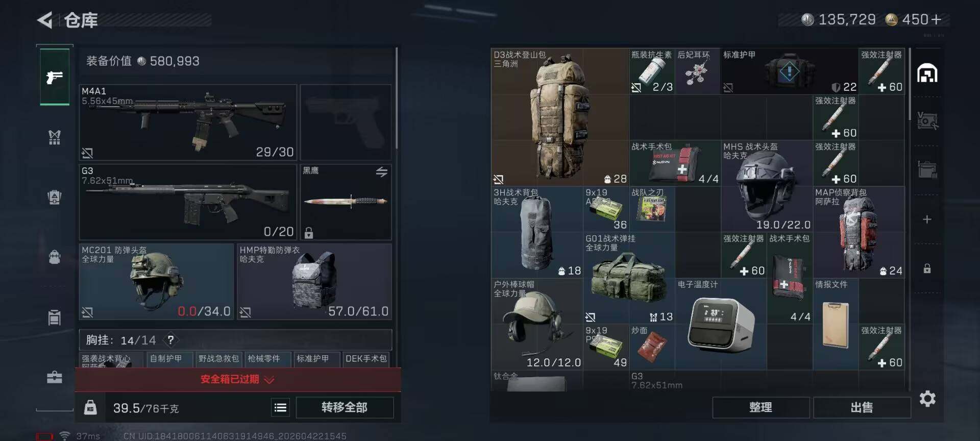Expand the 450+ gold currency add option
Image resolution: width=980 pixels, height=441 pixels.
[936, 19]
